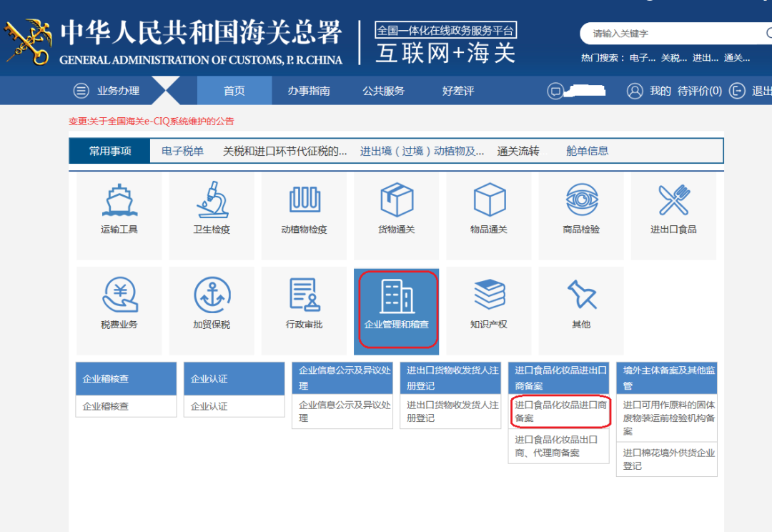The width and height of the screenshot is (772, 532).
Task: Open the user profile icon by 我的
Action: tap(635, 91)
